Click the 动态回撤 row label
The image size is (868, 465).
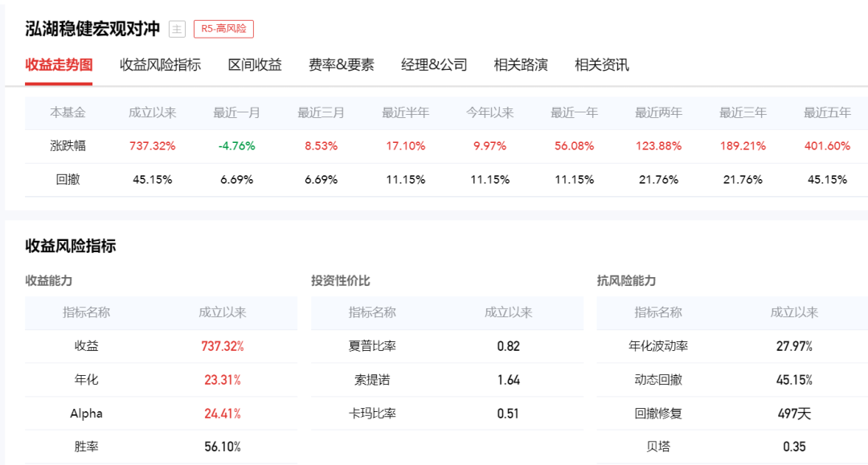[x=658, y=380]
